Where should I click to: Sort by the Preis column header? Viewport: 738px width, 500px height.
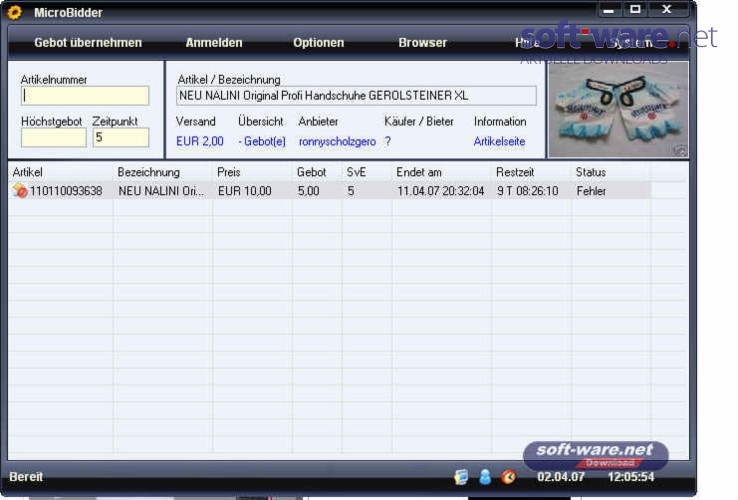(x=252, y=172)
